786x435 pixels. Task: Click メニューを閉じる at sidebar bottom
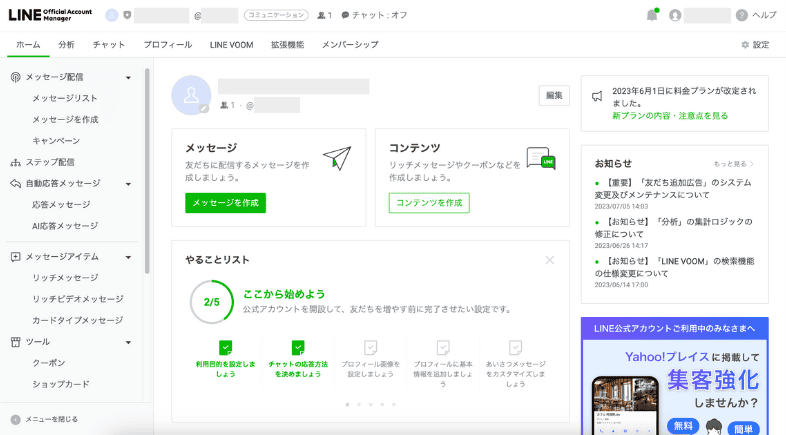[x=52, y=419]
